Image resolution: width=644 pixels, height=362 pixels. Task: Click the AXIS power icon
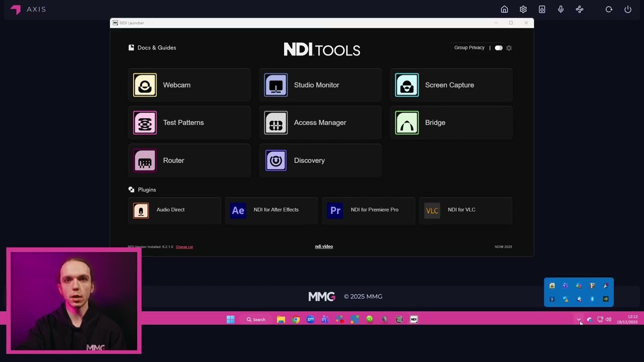click(x=628, y=9)
